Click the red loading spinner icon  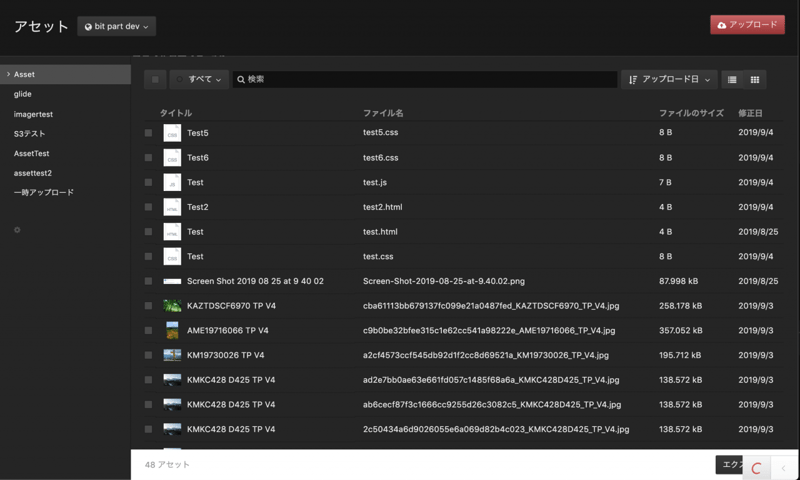tap(756, 468)
